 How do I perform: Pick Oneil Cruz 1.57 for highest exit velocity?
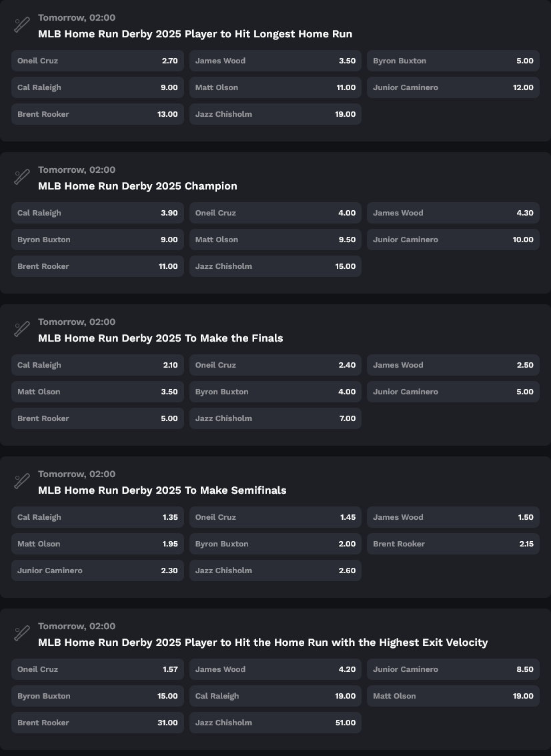pos(97,670)
